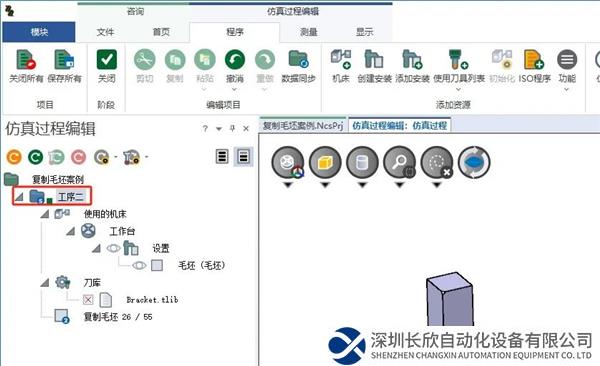
Task: Click the 创建安装 icon
Action: tap(374, 60)
